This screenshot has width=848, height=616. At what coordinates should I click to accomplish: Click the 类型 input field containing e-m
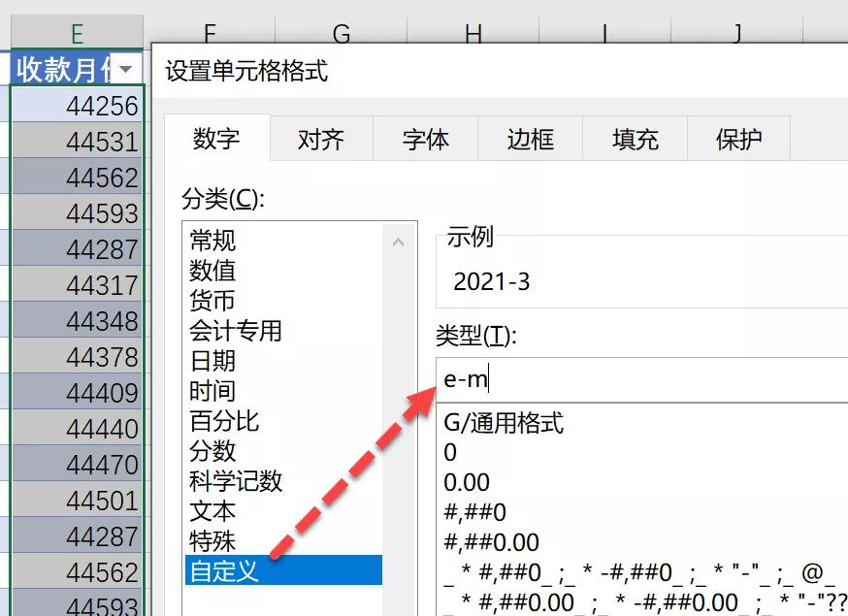coord(640,379)
